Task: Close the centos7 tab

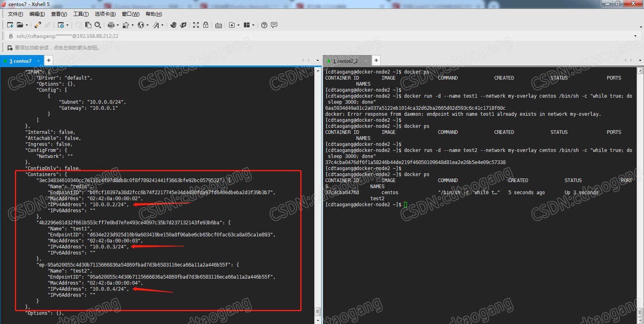Action: (x=39, y=61)
